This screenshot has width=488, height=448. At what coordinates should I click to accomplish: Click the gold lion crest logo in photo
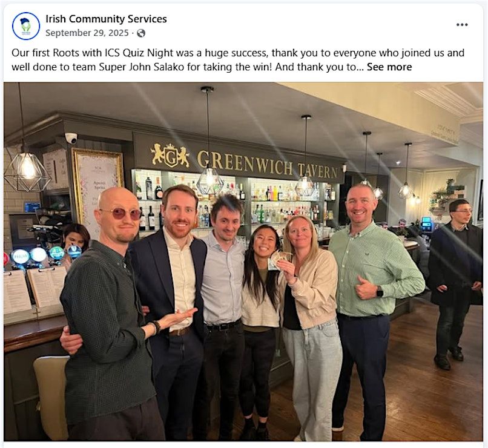click(170, 155)
